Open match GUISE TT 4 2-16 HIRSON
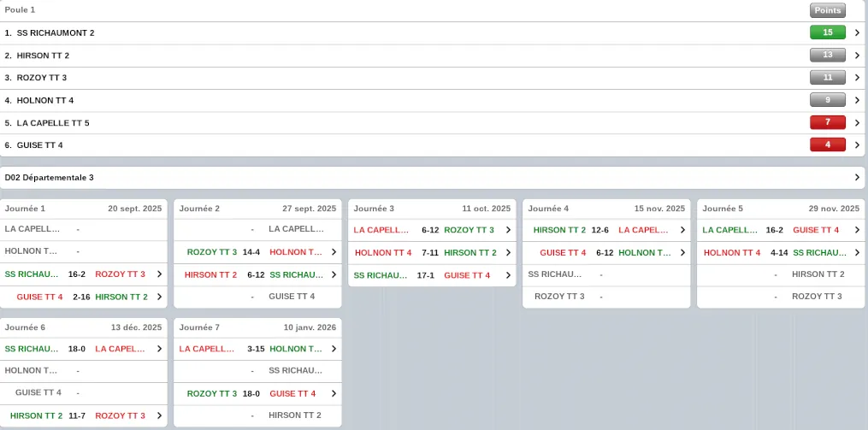868x430 pixels. 84,297
